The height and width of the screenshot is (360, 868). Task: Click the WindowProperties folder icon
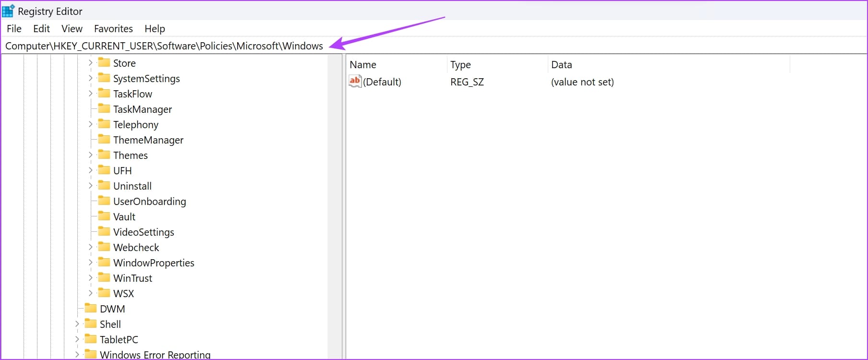(104, 262)
